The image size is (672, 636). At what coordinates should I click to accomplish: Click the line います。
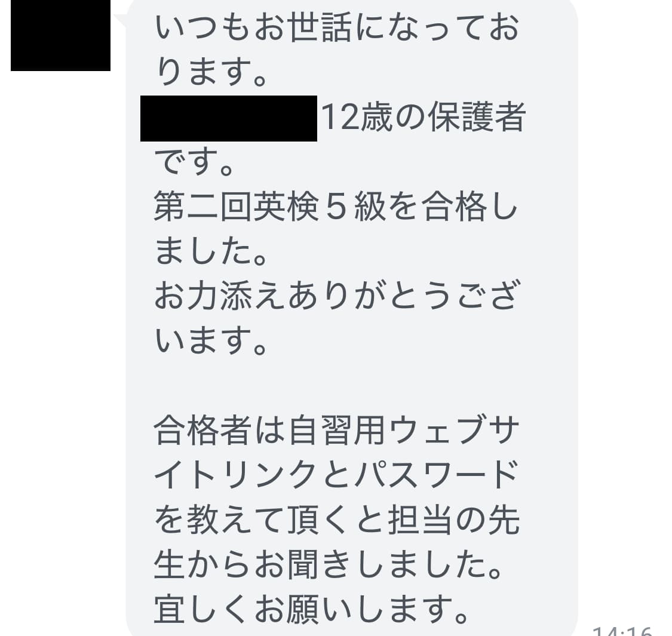click(211, 341)
